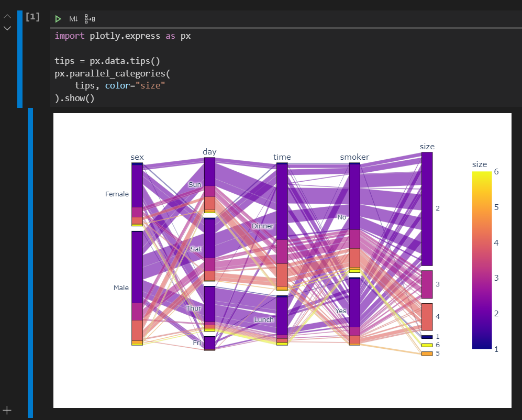Click the Male category bar
Screen dimensions: 522x420
pos(137,288)
